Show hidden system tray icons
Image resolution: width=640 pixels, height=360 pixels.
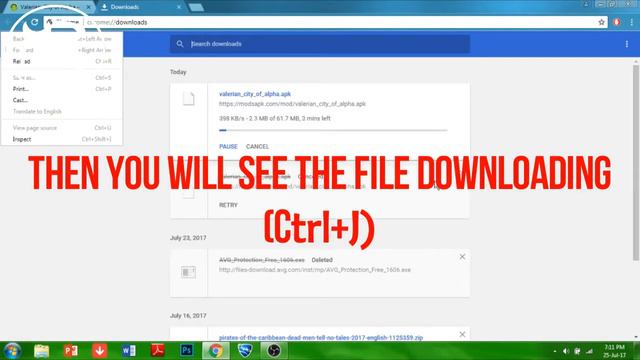pyautogui.click(x=555, y=351)
